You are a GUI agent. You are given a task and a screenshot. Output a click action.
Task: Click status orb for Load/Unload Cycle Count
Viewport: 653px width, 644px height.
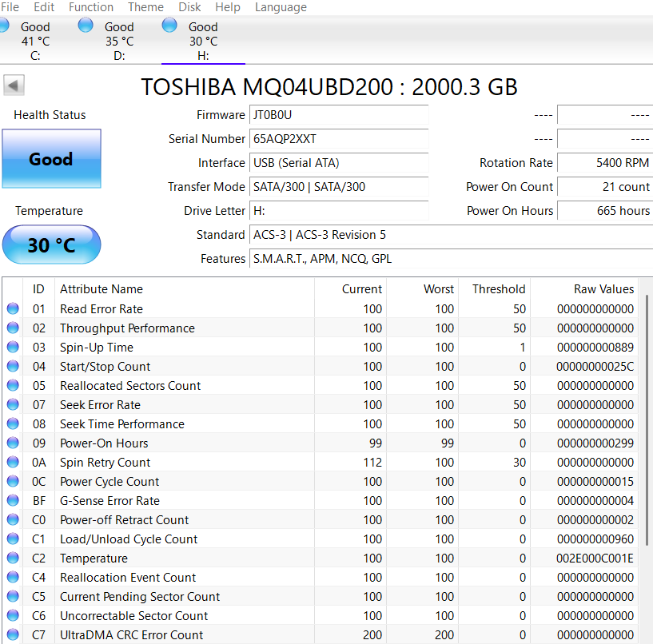pyautogui.click(x=13, y=539)
